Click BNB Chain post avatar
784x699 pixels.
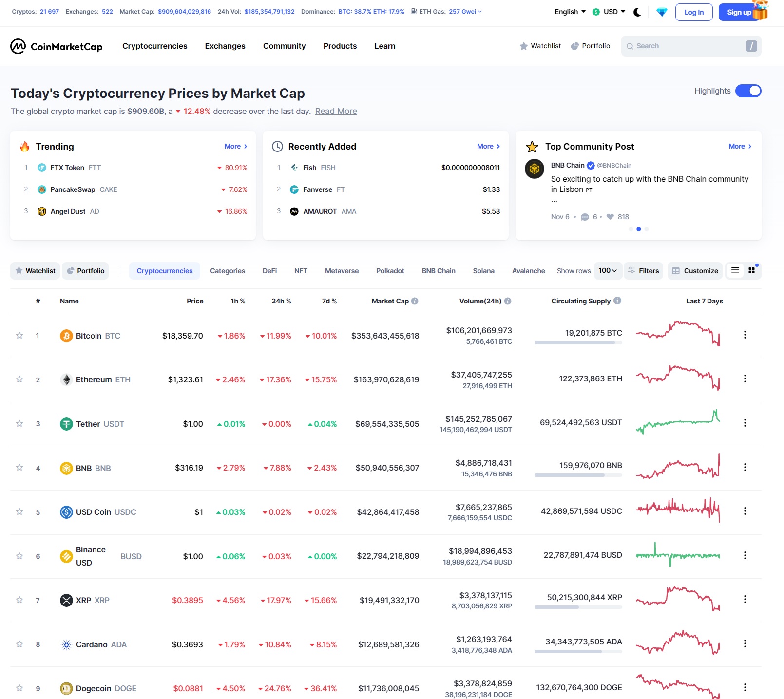coord(535,169)
